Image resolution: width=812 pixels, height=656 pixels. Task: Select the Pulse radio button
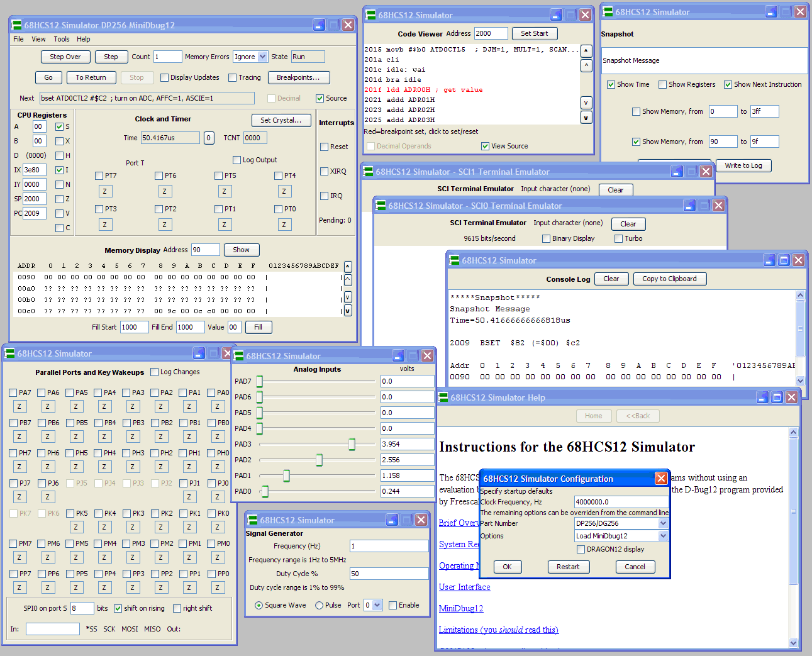click(x=320, y=605)
